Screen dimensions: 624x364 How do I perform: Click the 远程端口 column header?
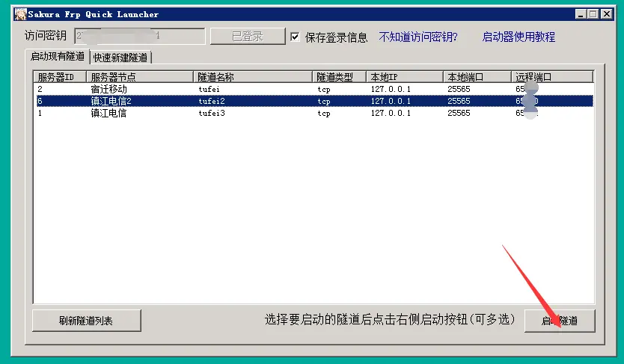(552, 77)
